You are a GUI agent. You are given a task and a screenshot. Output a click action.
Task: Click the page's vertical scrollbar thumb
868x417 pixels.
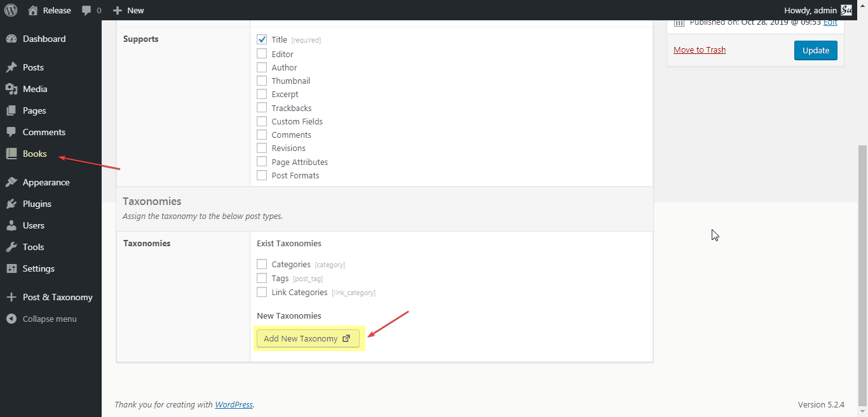point(862,279)
